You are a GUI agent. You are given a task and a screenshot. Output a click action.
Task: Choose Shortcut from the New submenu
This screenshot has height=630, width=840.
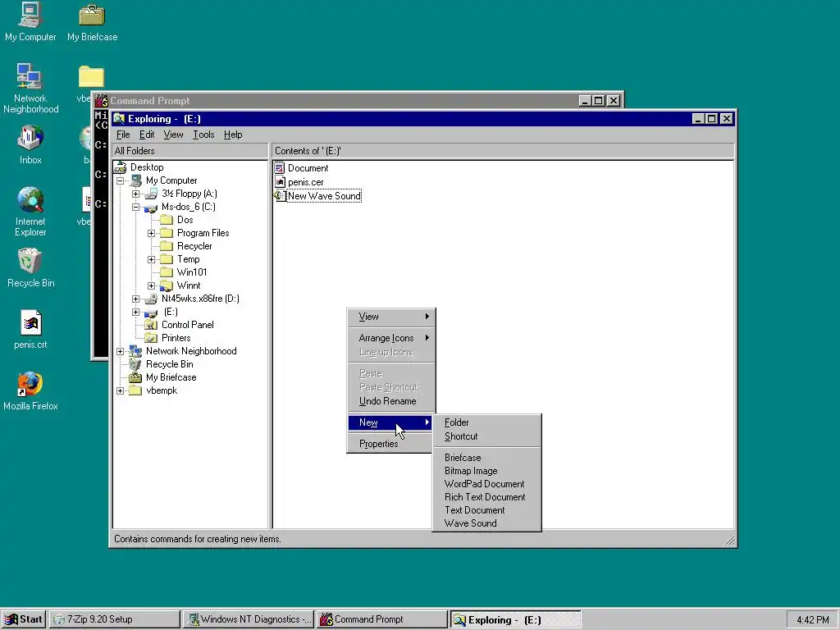pos(486,436)
